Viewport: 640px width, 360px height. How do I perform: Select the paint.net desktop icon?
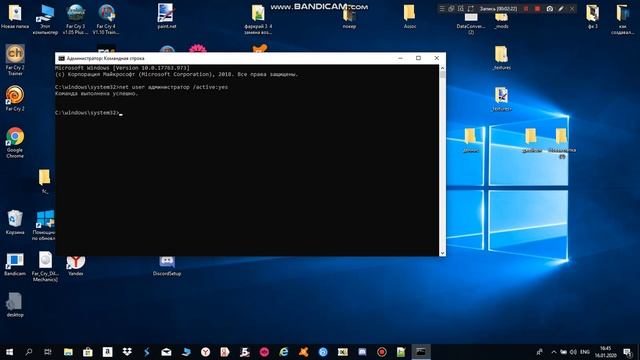point(167,16)
